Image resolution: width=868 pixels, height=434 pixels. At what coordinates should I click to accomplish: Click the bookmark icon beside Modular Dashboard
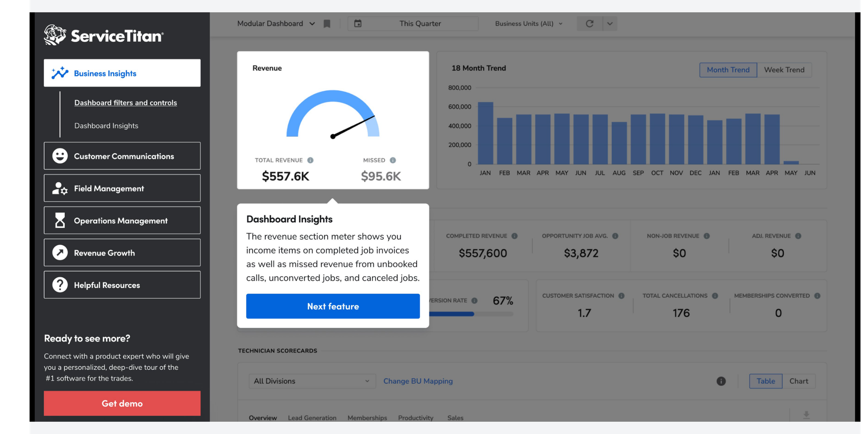coord(327,24)
